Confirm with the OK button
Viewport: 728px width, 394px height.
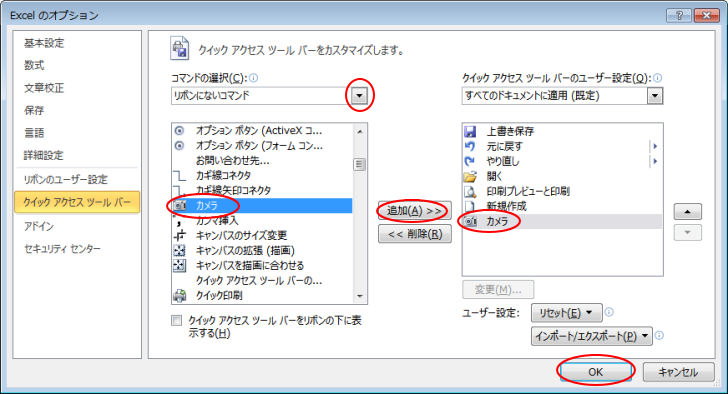[595, 372]
